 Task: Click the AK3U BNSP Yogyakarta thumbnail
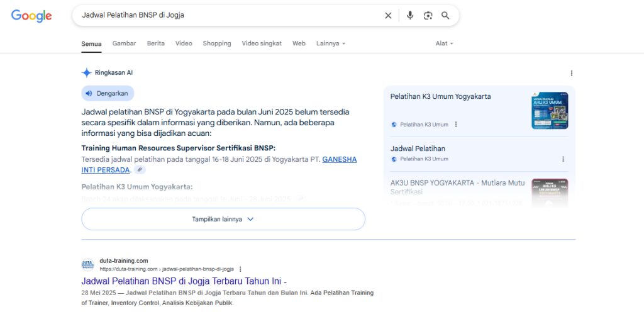pos(550,192)
